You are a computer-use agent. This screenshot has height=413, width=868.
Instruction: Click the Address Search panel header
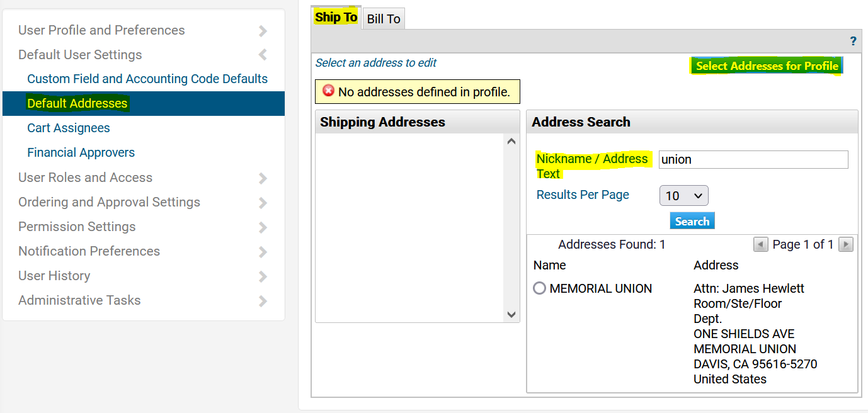point(692,122)
